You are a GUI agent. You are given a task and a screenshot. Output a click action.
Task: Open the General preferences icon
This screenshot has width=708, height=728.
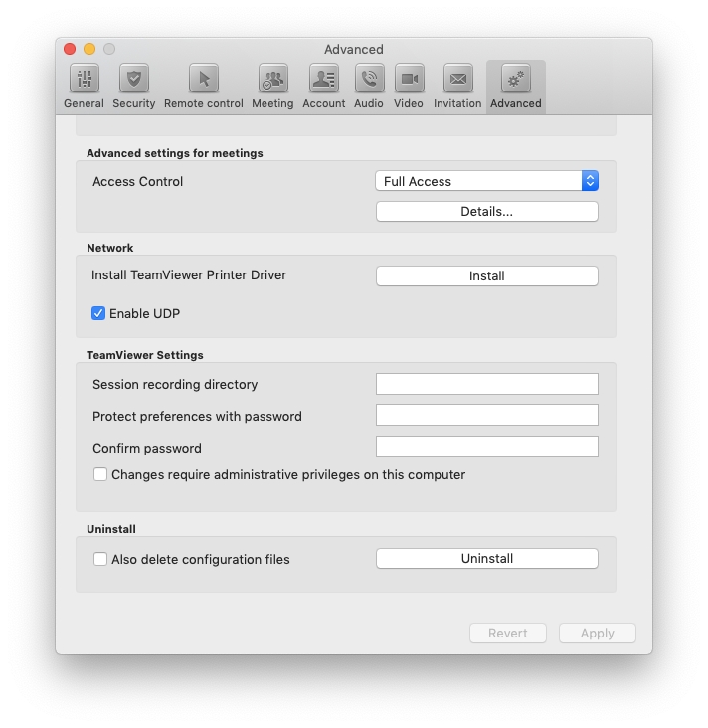pyautogui.click(x=84, y=80)
